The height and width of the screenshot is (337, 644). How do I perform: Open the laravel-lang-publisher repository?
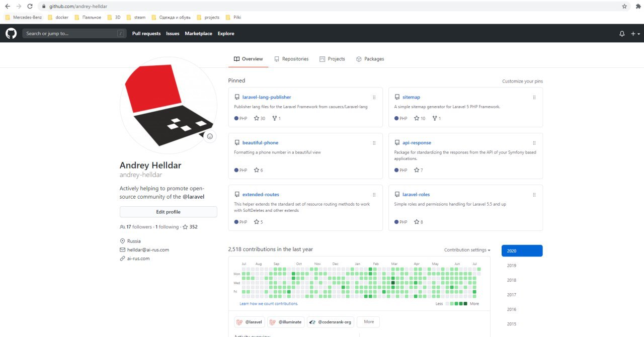tap(267, 97)
